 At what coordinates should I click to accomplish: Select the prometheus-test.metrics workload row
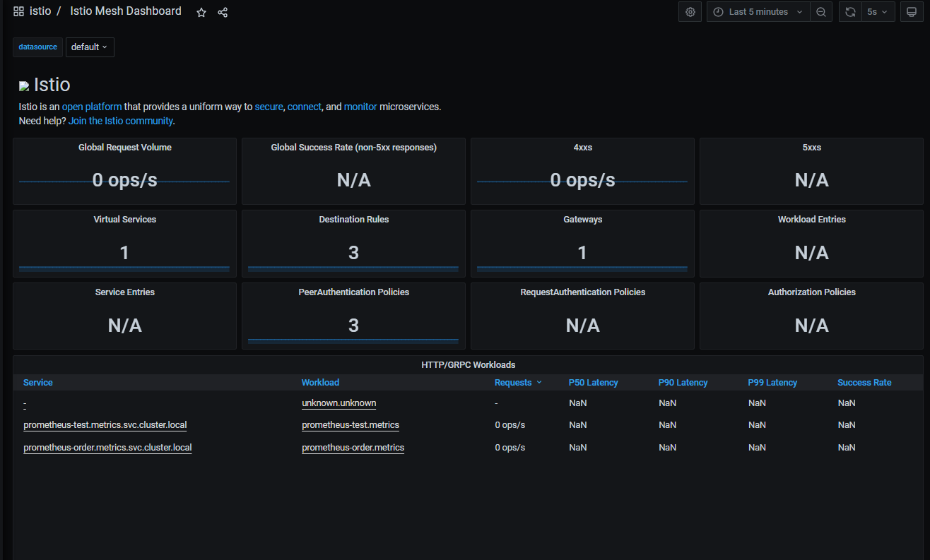tap(351, 424)
